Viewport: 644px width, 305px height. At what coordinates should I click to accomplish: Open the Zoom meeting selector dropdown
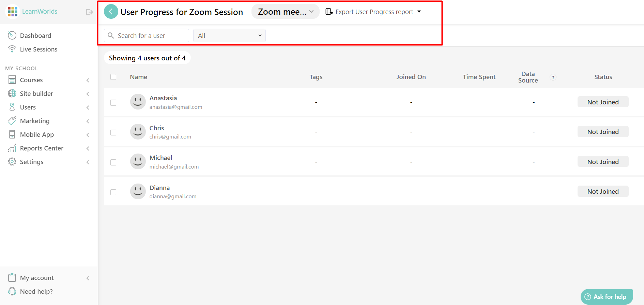tap(285, 11)
